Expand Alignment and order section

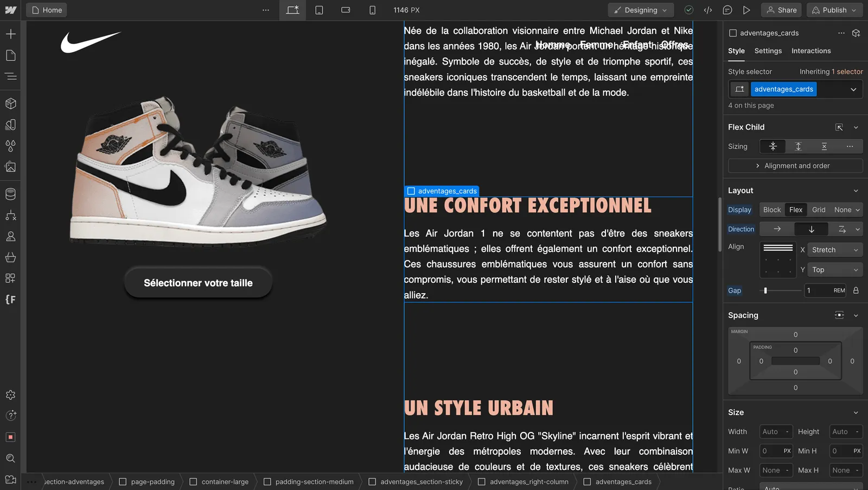point(795,166)
